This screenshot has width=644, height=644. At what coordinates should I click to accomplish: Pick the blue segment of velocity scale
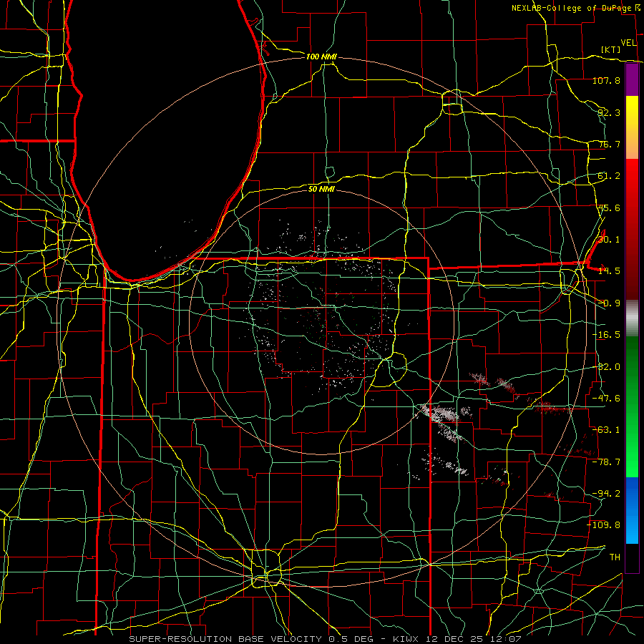click(x=632, y=510)
